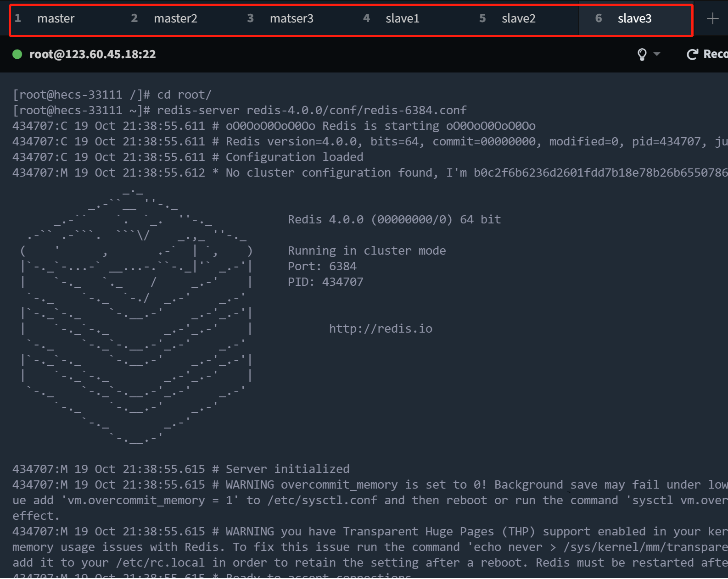Click the 'Running in cluster mode' line
The image size is (728, 579).
coord(366,251)
